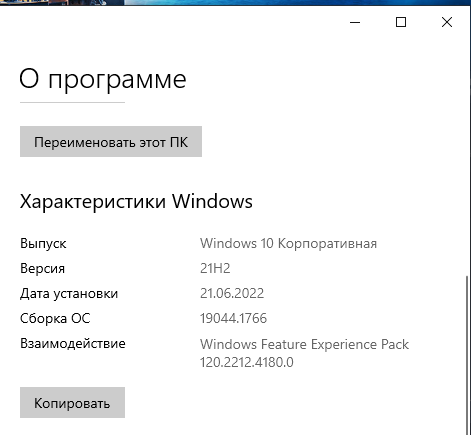This screenshot has width=471, height=435.
Task: Click the Windows 10 Корпоративная edition value
Action: point(288,243)
